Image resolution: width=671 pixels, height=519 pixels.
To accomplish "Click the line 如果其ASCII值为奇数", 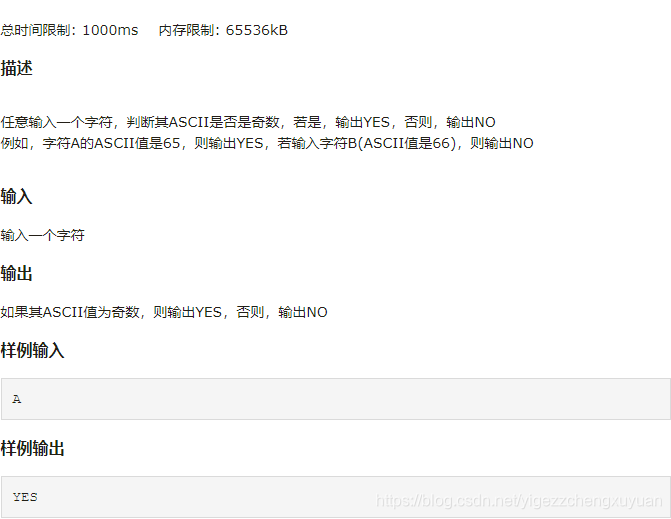I will 164,312.
